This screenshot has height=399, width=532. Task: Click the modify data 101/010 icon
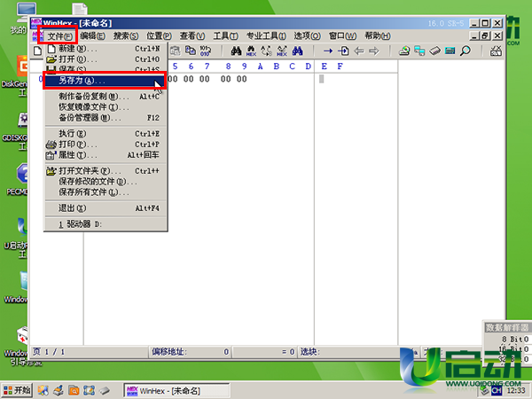tap(206, 51)
